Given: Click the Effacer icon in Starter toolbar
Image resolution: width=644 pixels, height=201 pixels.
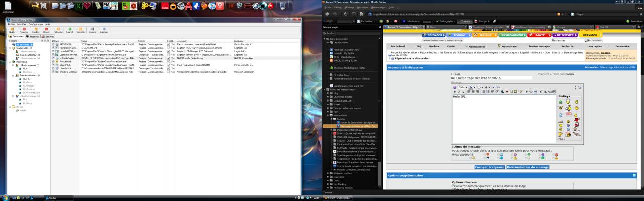Looking at the screenshot, I should click(x=46, y=29).
